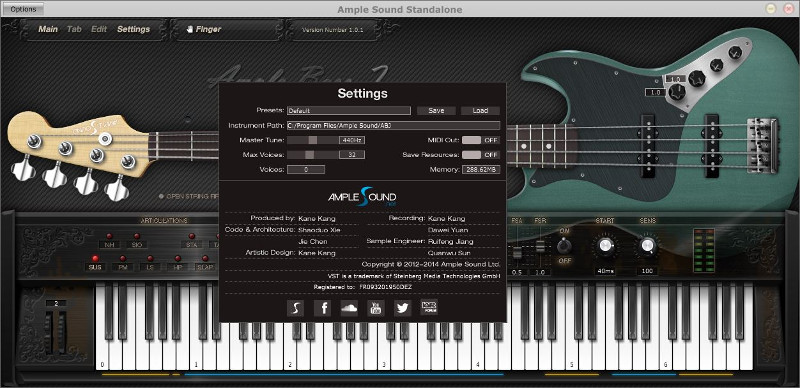Select the Settings tab
Screen dimensions: 800x388
pyautogui.click(x=134, y=29)
